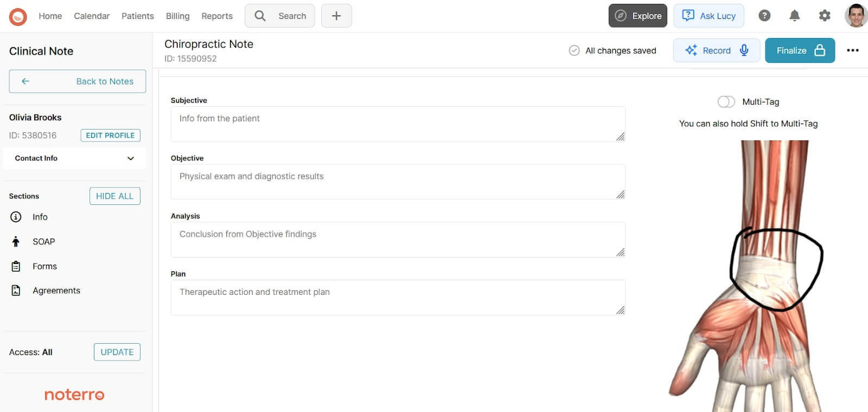Open Ask Lucy assistant
868x412 pixels.
point(709,16)
